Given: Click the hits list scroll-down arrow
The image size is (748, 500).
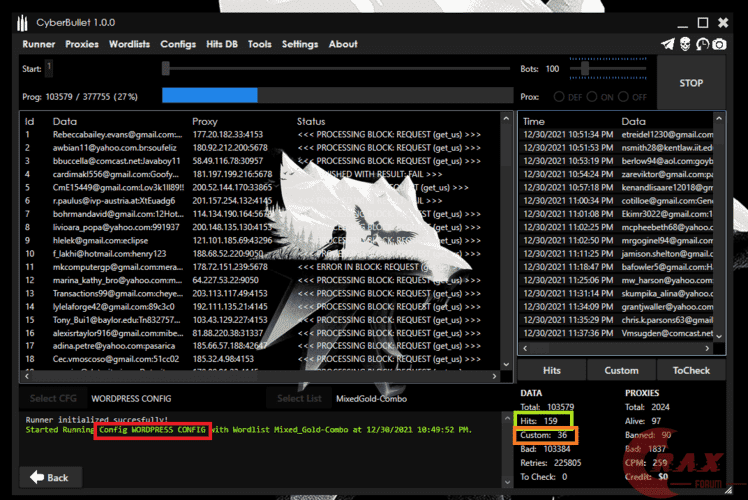Looking at the screenshot, I should 719,336.
